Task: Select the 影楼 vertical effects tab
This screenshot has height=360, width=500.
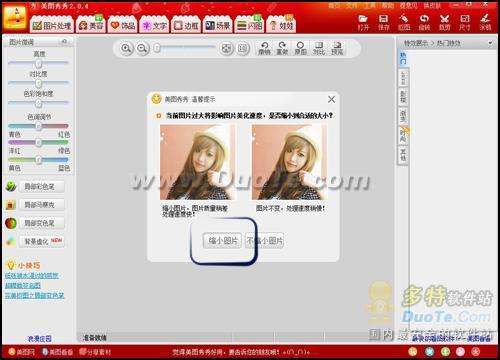Action: point(403,96)
